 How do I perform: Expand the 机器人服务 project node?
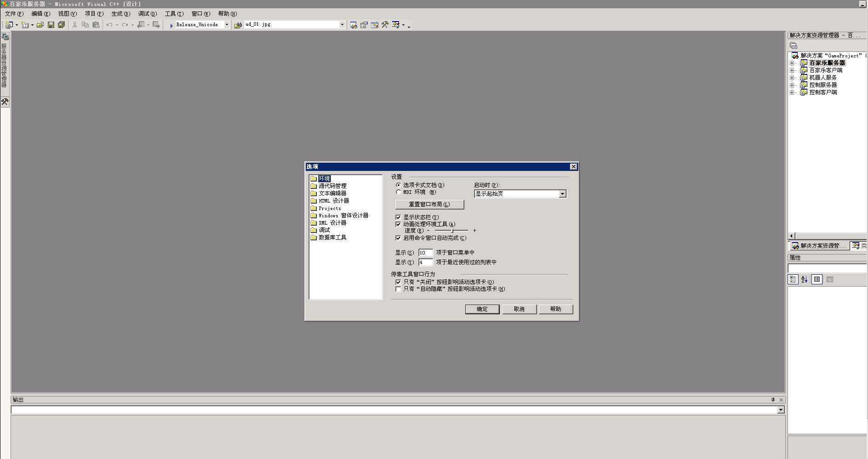pos(792,78)
